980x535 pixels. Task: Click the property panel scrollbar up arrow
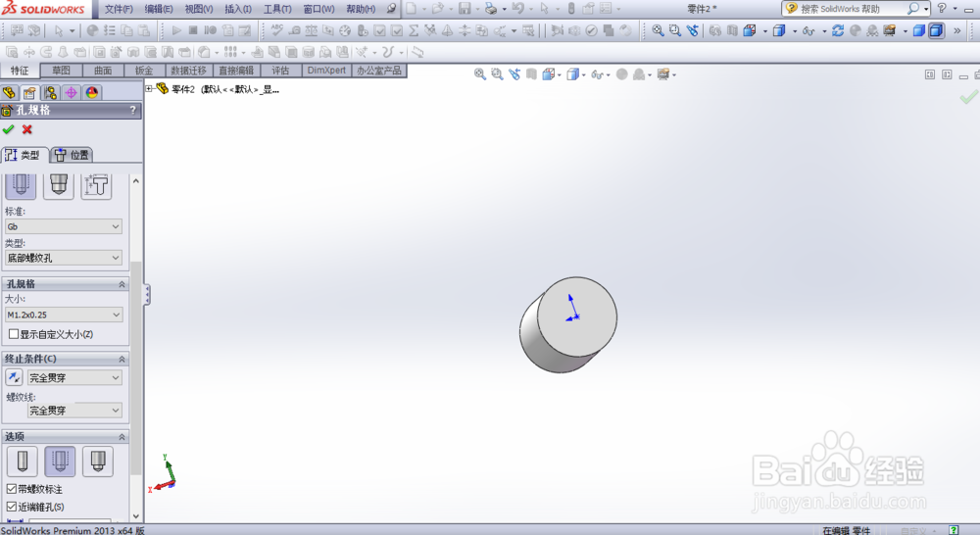click(135, 180)
